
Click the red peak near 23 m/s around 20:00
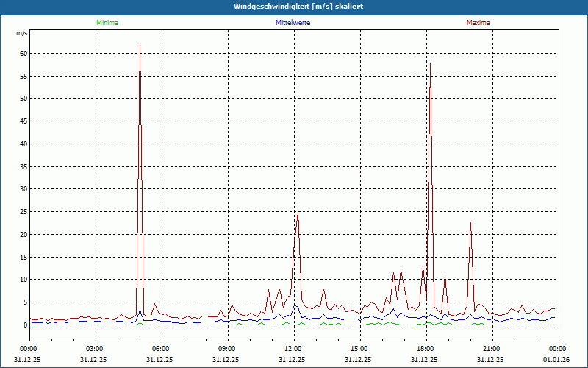tap(470, 222)
